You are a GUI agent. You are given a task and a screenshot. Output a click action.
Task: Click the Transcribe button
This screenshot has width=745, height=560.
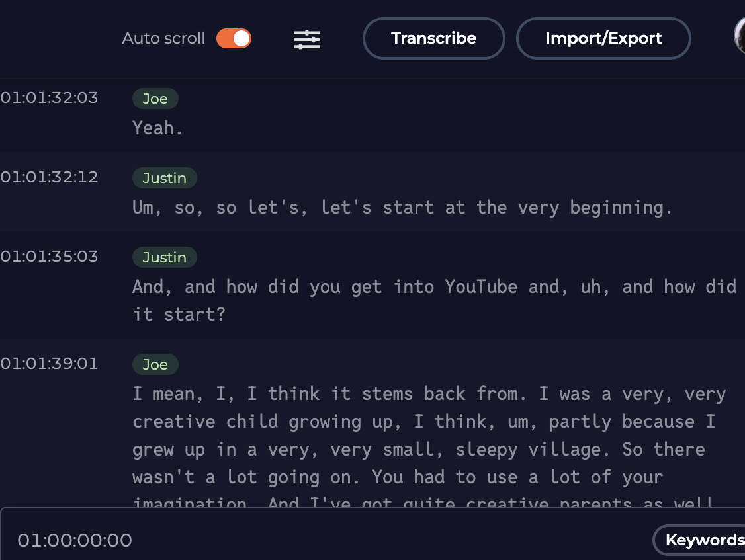[433, 38]
